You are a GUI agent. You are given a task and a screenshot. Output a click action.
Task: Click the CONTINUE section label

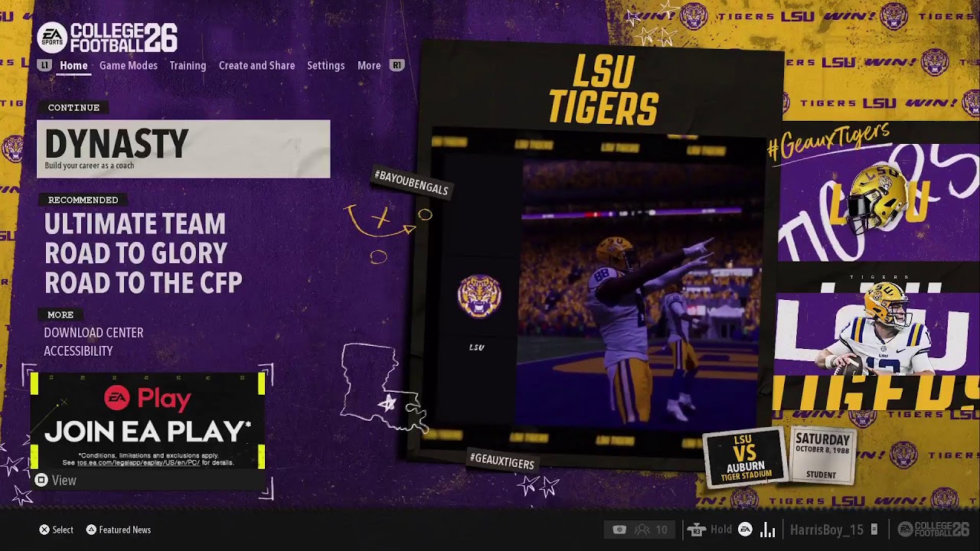73,108
